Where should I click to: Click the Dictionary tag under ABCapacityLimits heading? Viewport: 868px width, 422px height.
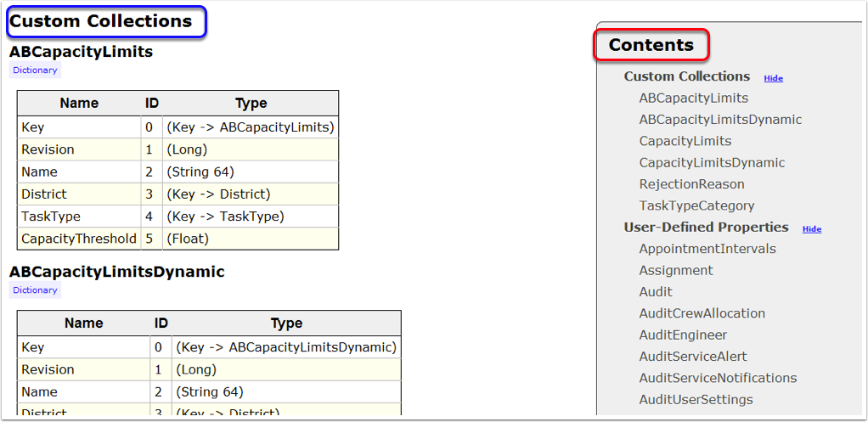(35, 70)
